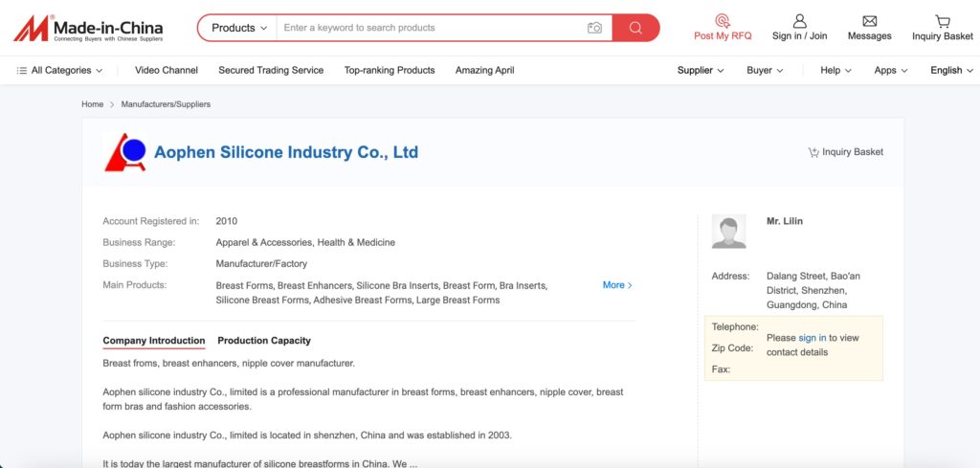Open camera image search icon
The height and width of the screenshot is (468, 980).
(594, 28)
